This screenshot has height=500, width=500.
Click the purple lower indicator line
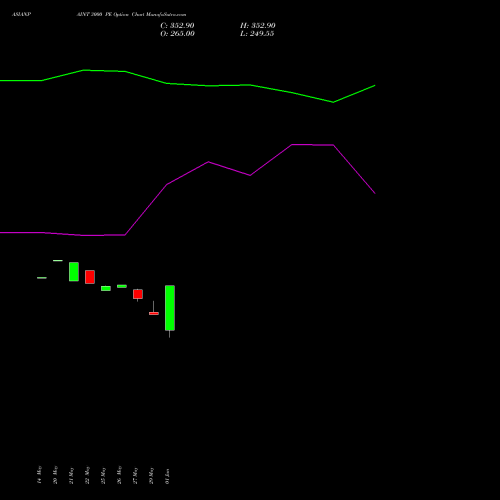(187, 173)
